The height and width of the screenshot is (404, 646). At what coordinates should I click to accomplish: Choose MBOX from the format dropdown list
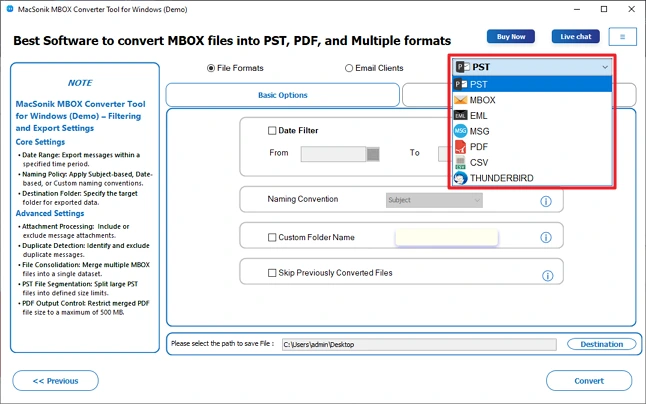pyautogui.click(x=532, y=100)
